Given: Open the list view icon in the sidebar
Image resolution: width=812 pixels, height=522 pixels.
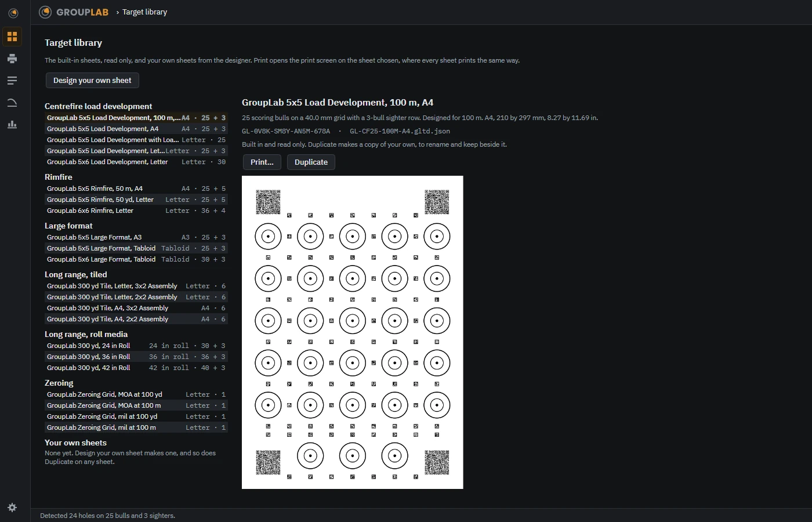Looking at the screenshot, I should [12, 81].
